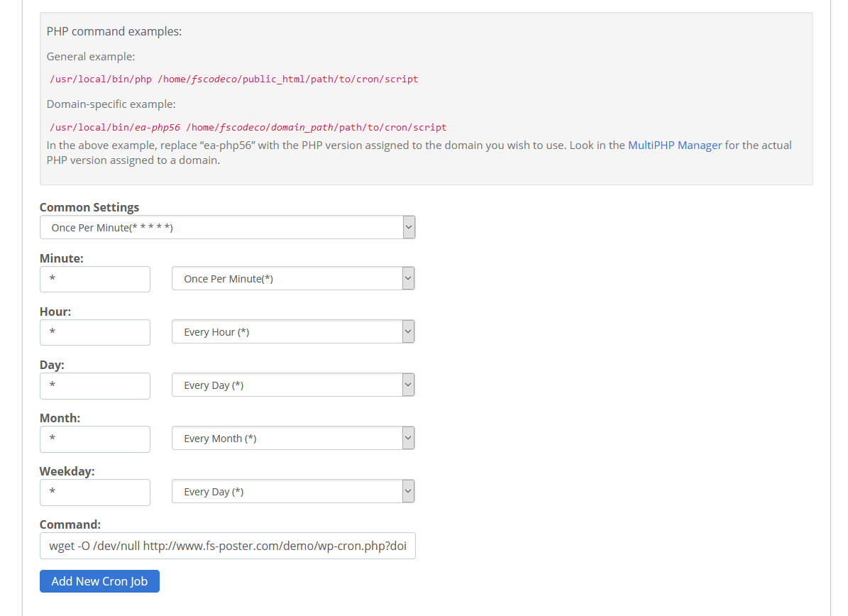Open the Every Day (*) dropdown beside Day field

[x=293, y=385]
